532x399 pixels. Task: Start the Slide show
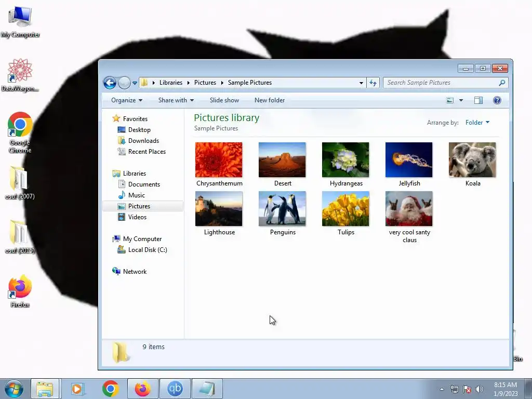(x=224, y=100)
